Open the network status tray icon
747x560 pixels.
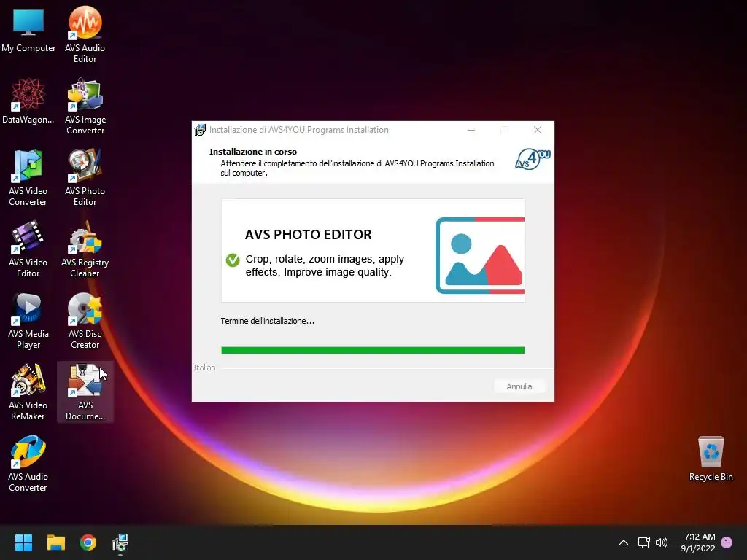click(x=643, y=542)
